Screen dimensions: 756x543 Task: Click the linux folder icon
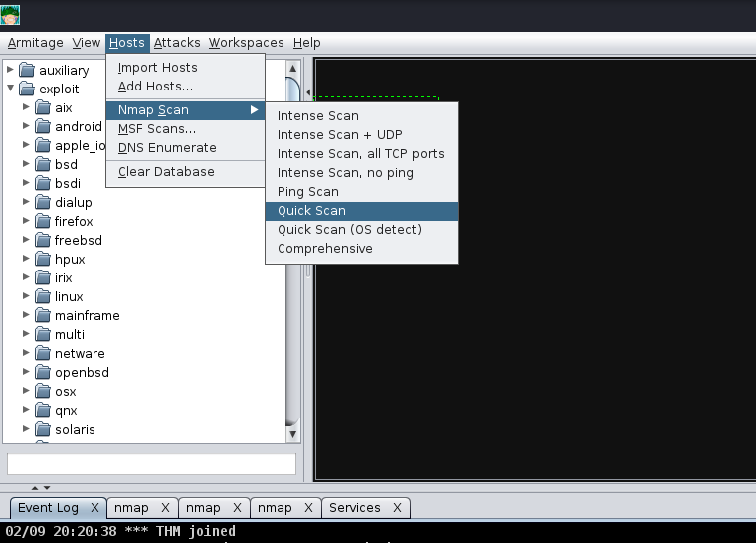(43, 296)
